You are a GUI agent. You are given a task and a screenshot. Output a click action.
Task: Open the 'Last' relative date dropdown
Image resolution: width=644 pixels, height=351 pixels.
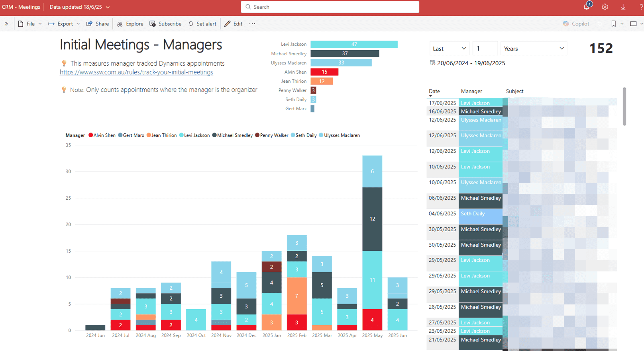449,49
